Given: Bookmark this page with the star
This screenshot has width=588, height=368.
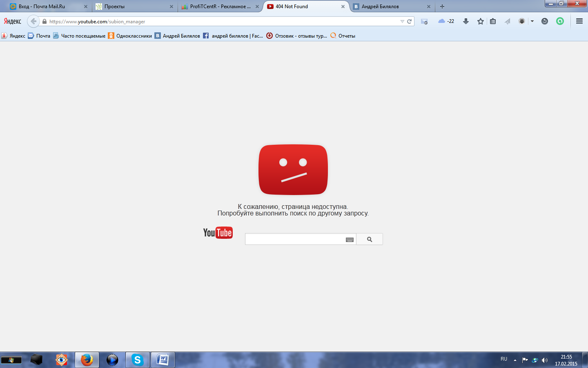Looking at the screenshot, I should pos(481,21).
